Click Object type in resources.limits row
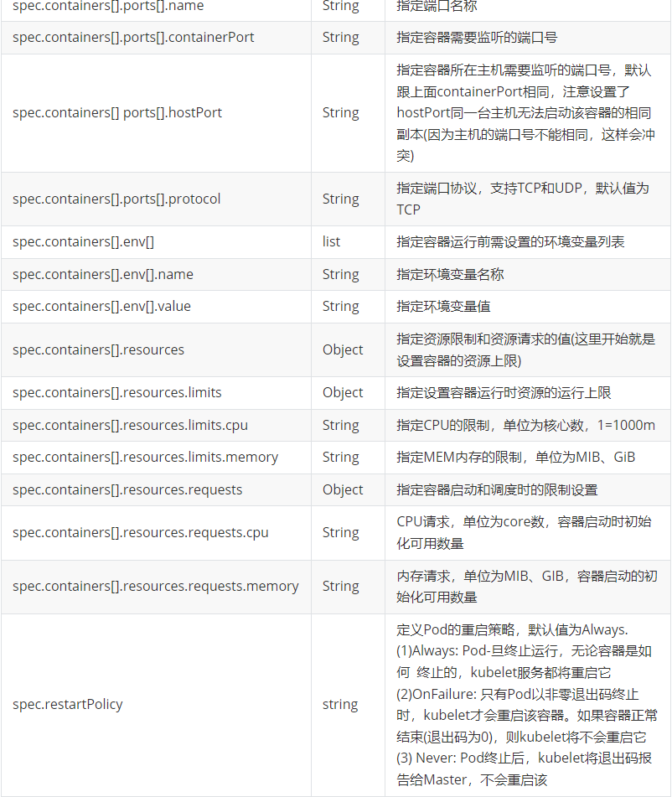The image size is (672, 797). (x=343, y=392)
